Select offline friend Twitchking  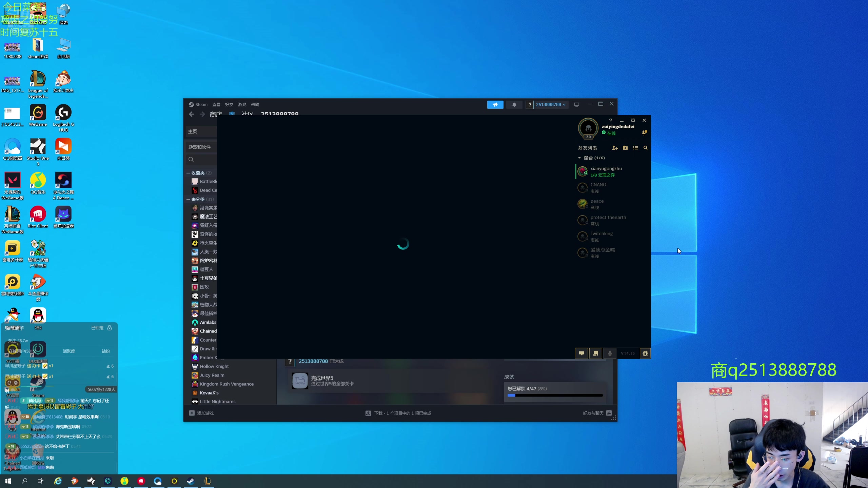(613, 237)
